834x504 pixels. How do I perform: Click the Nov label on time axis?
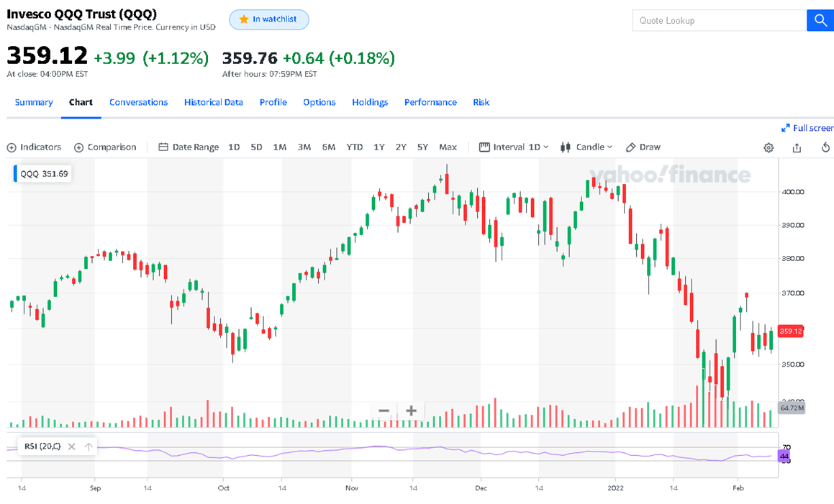tap(352, 488)
